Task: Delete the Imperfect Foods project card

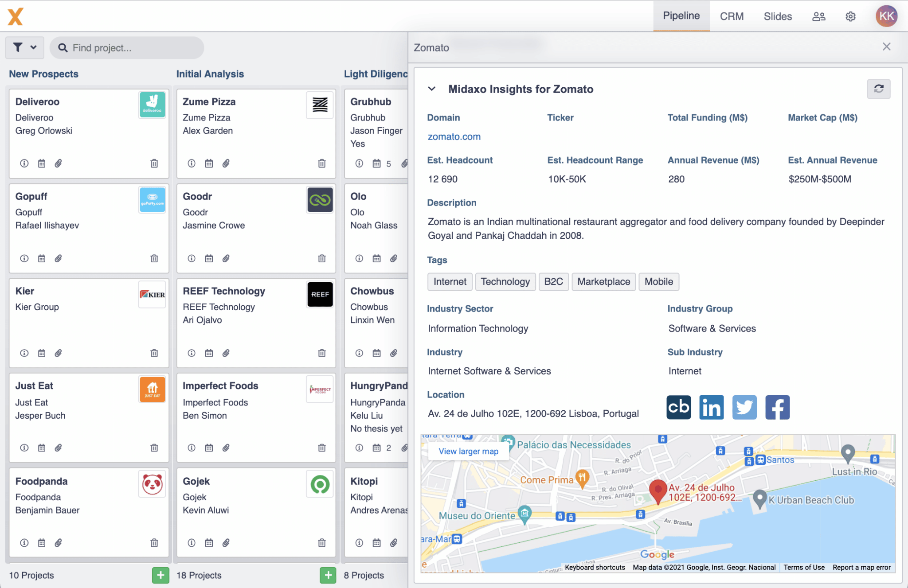Action: coord(322,448)
